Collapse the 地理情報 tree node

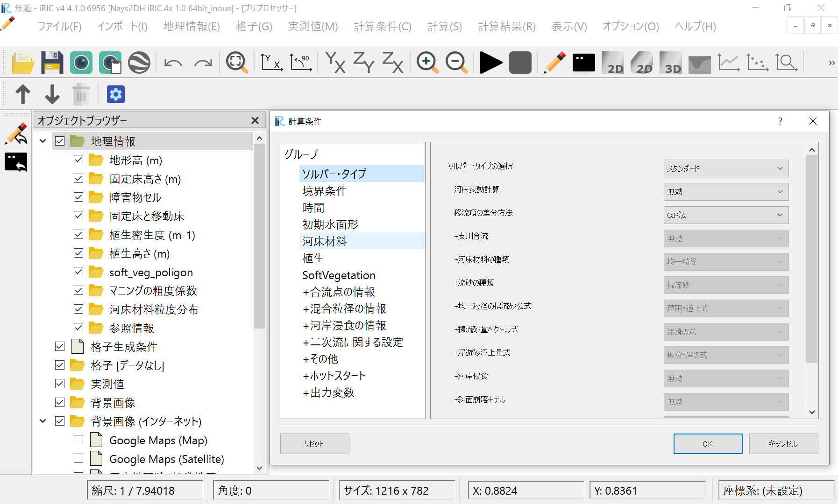coord(43,141)
